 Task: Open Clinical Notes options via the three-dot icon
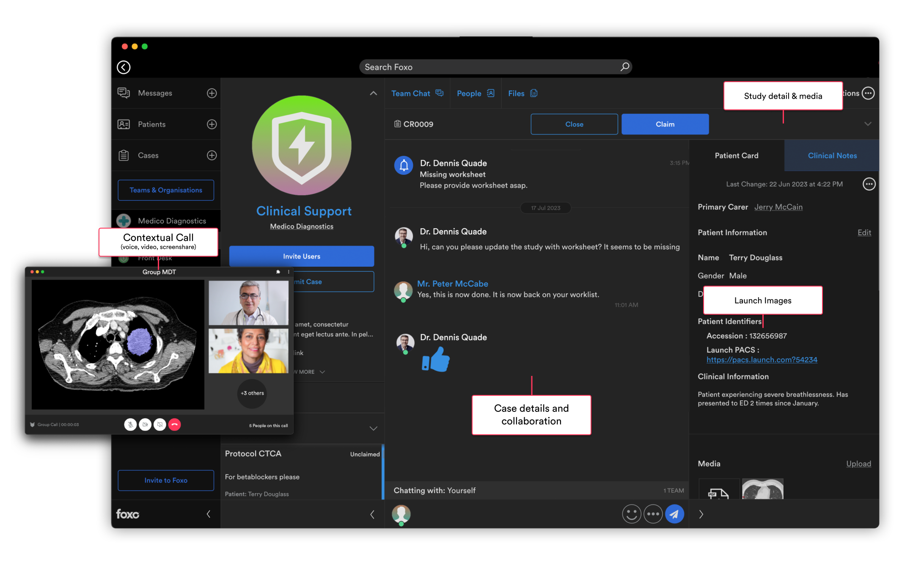point(869,184)
